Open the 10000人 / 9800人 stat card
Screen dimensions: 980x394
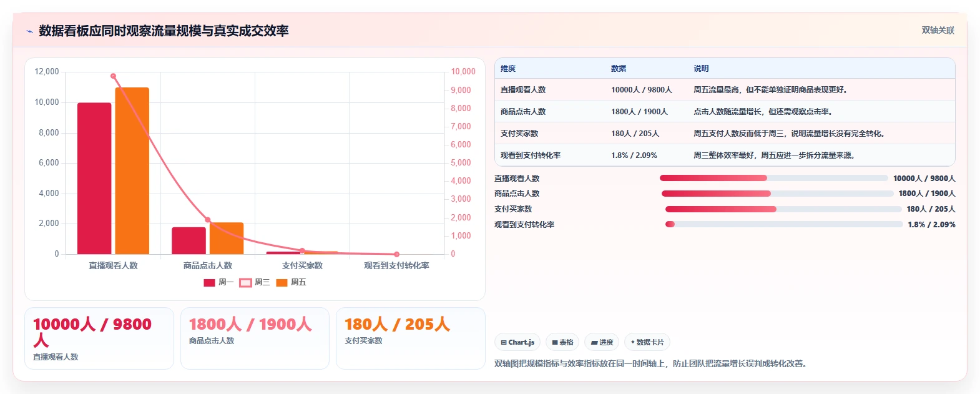click(99, 338)
